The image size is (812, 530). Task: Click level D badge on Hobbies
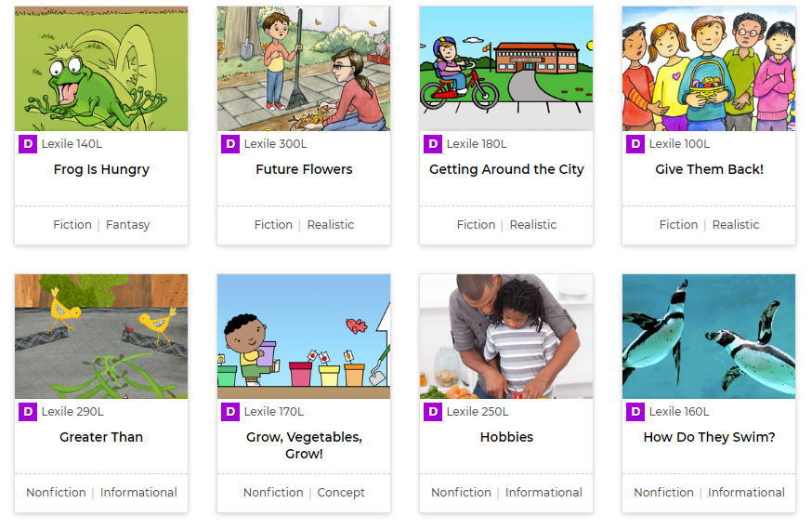pyautogui.click(x=433, y=412)
